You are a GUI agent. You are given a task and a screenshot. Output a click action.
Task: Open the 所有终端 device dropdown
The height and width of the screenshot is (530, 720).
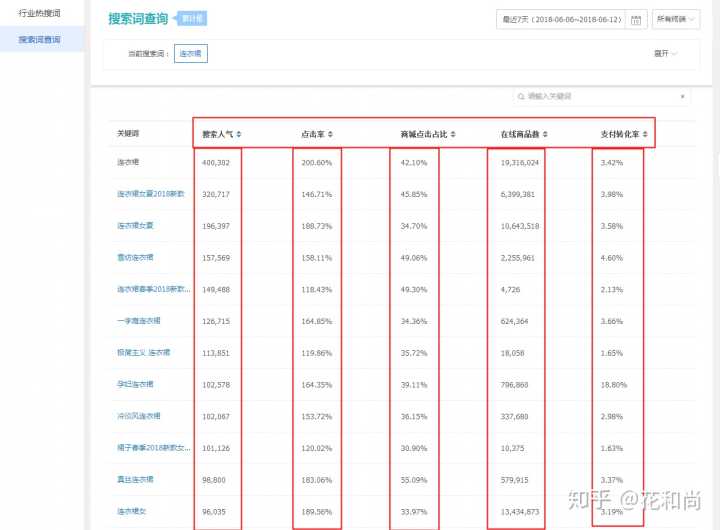pos(676,19)
